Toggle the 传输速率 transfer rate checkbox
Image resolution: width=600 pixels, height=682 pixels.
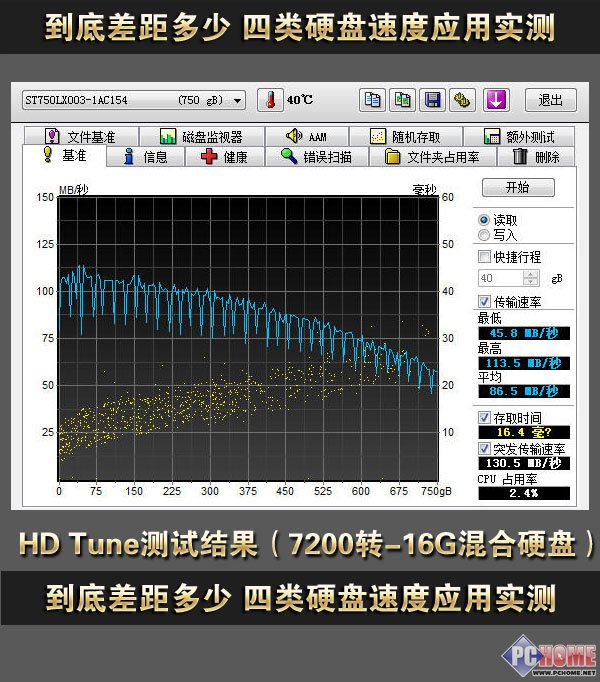[x=484, y=301]
